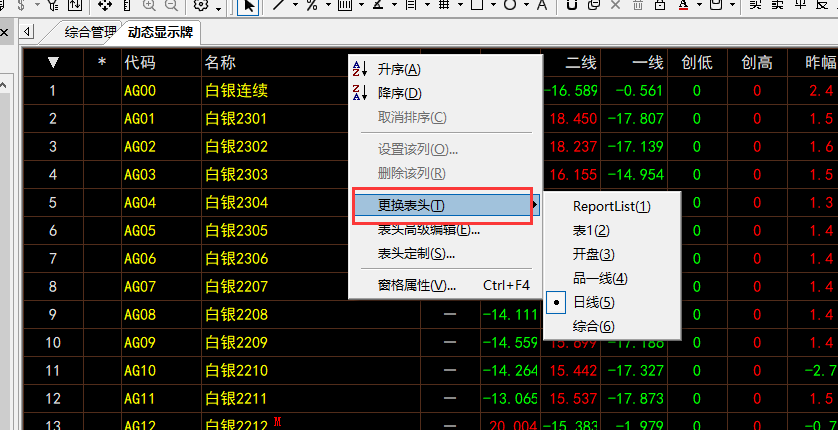The height and width of the screenshot is (430, 838).
Task: Click the 创低 column header
Action: [x=697, y=62]
